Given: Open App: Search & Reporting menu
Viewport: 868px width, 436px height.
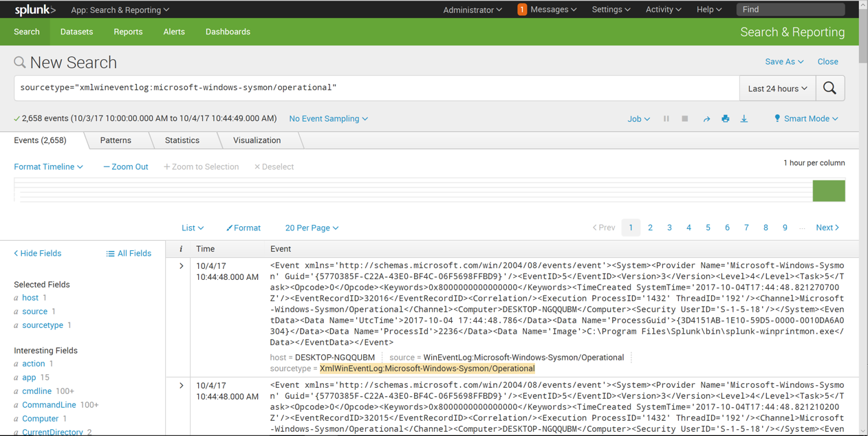Looking at the screenshot, I should [x=120, y=10].
